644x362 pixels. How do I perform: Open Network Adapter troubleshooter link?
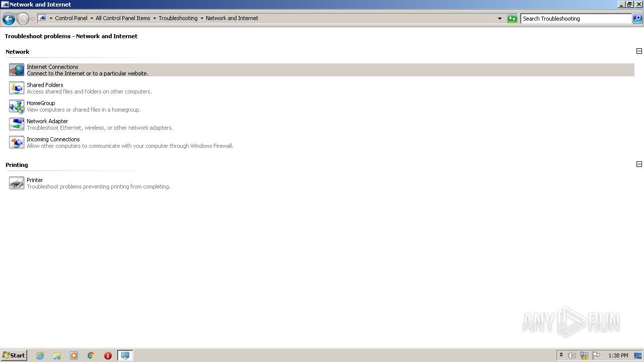[47, 121]
